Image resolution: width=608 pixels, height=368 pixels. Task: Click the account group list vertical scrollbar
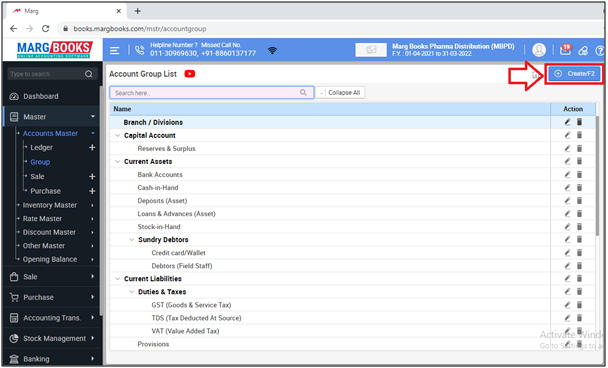click(x=598, y=174)
